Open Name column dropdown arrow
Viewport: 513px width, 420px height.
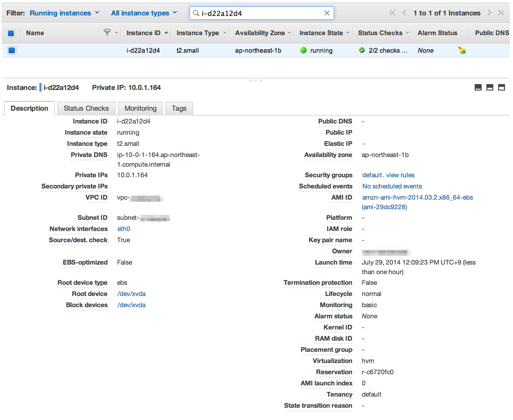tap(116, 33)
